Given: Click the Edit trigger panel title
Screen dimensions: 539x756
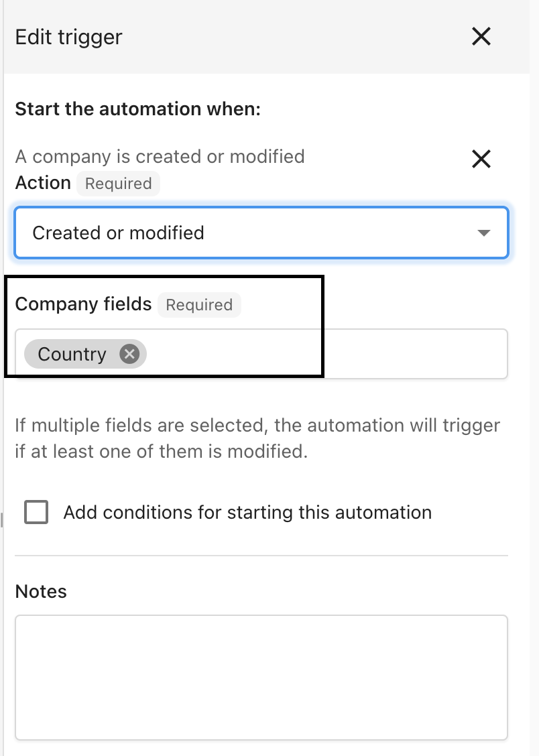Looking at the screenshot, I should pos(69,37).
